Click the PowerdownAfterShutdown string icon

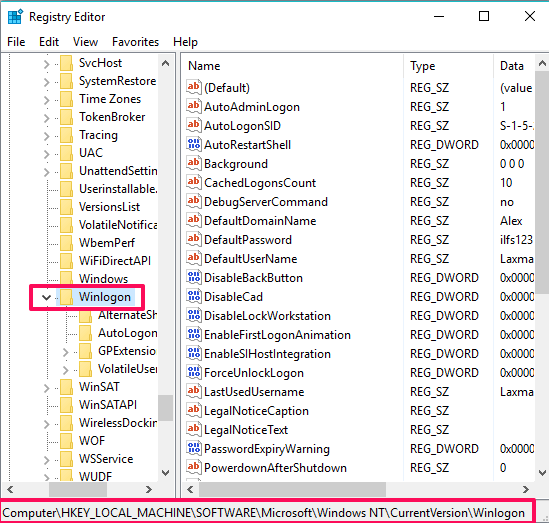193,467
